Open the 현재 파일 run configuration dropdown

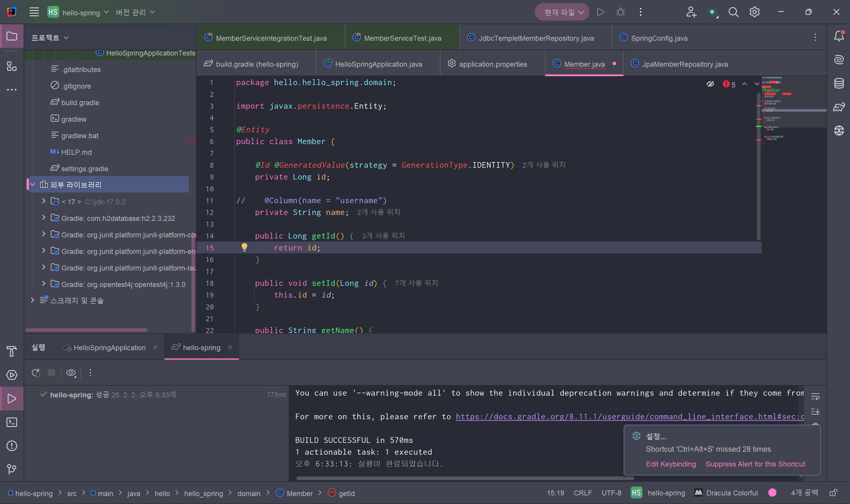point(562,12)
